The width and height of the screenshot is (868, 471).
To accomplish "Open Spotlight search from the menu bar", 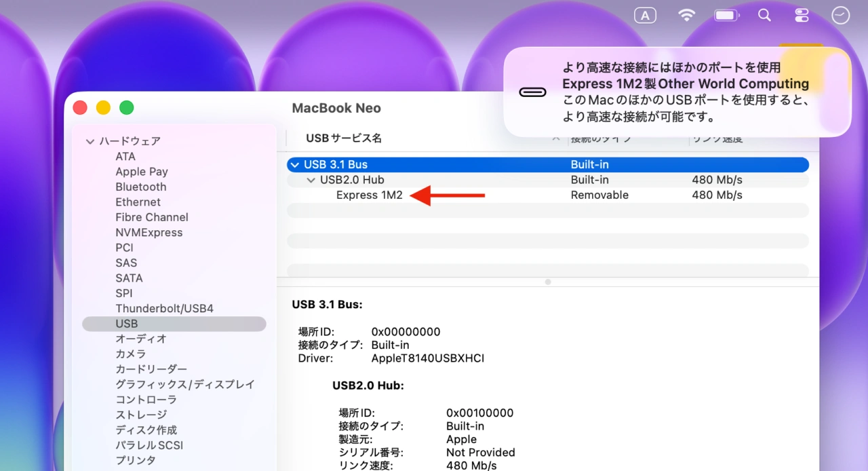I will 764,15.
